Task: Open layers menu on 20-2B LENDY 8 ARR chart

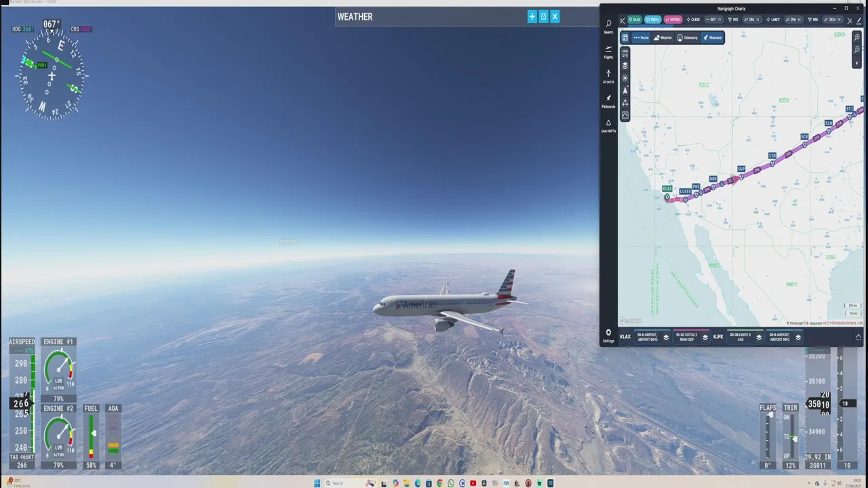Action: [x=759, y=338]
